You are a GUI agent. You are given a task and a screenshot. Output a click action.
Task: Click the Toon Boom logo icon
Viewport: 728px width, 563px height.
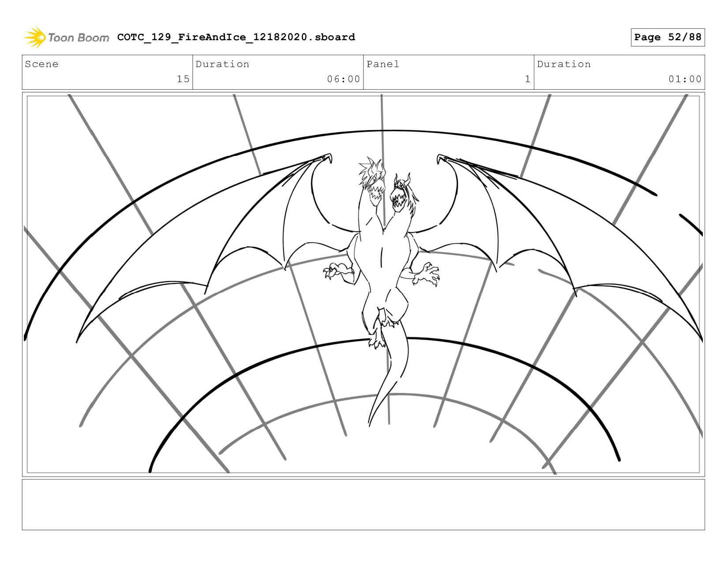click(x=35, y=37)
